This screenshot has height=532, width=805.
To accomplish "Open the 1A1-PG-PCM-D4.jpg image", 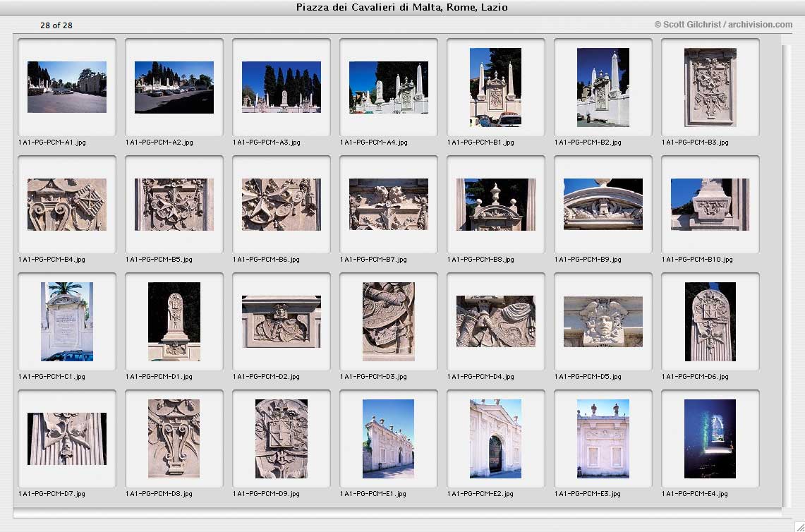I will click(x=495, y=322).
